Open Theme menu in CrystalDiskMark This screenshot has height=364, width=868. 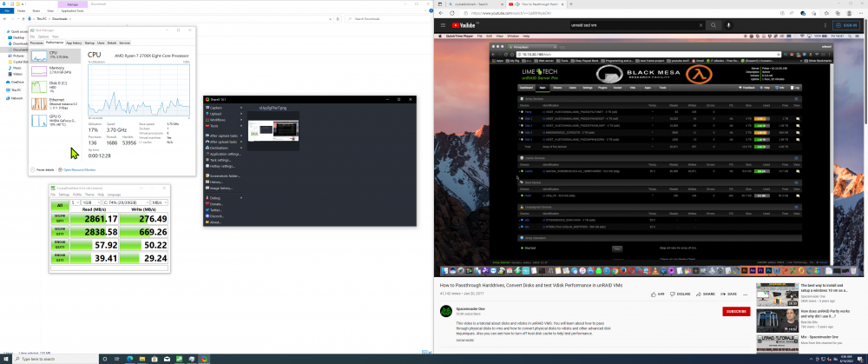(89, 195)
